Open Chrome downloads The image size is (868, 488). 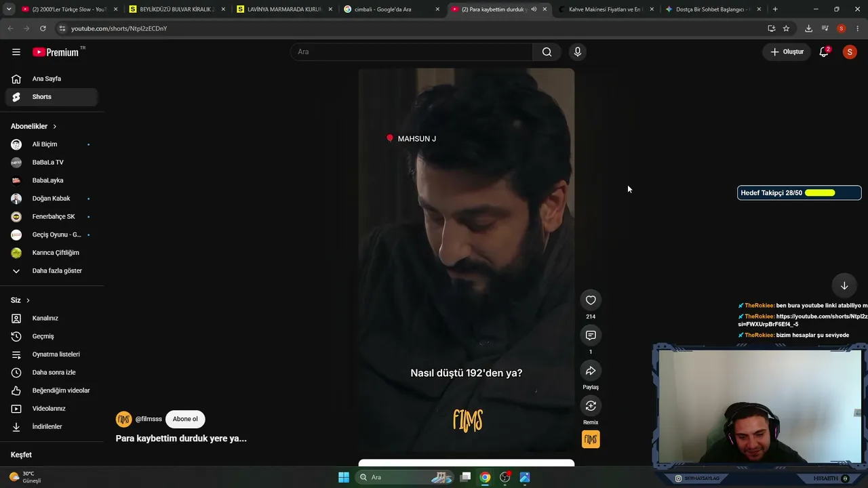(808, 28)
